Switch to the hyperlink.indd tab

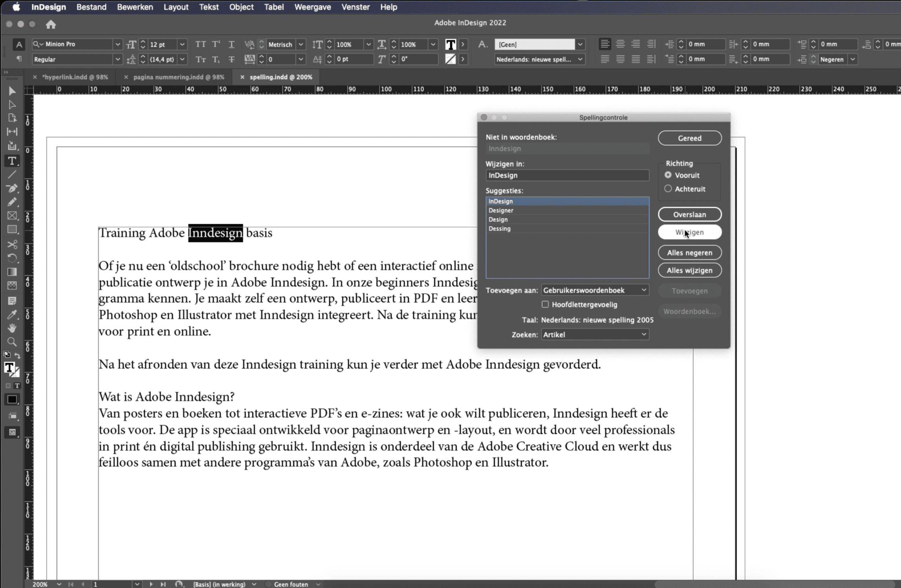(x=75, y=77)
